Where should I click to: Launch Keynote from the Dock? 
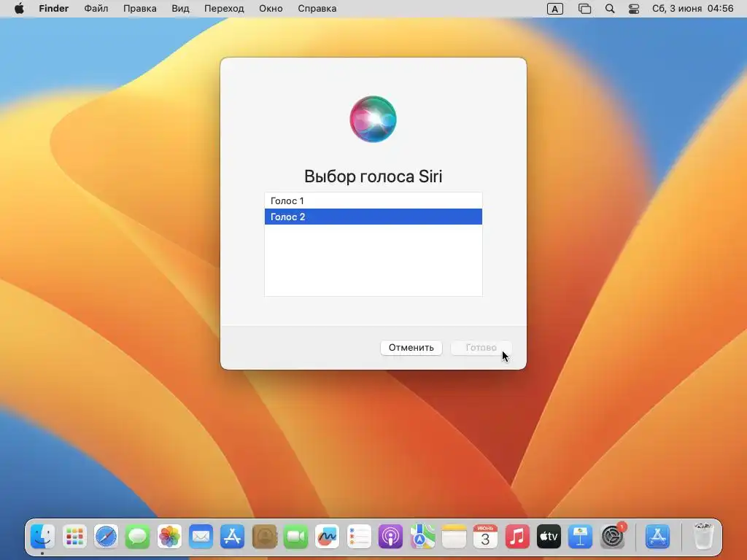(580, 537)
